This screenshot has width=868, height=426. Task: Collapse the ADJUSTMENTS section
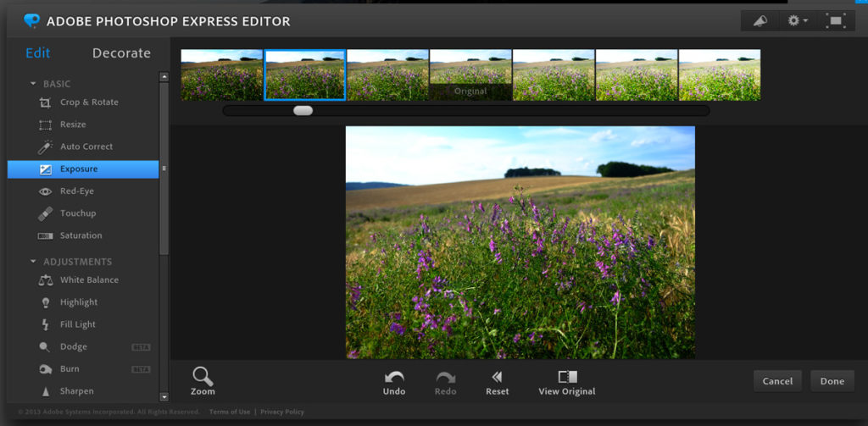coord(34,262)
